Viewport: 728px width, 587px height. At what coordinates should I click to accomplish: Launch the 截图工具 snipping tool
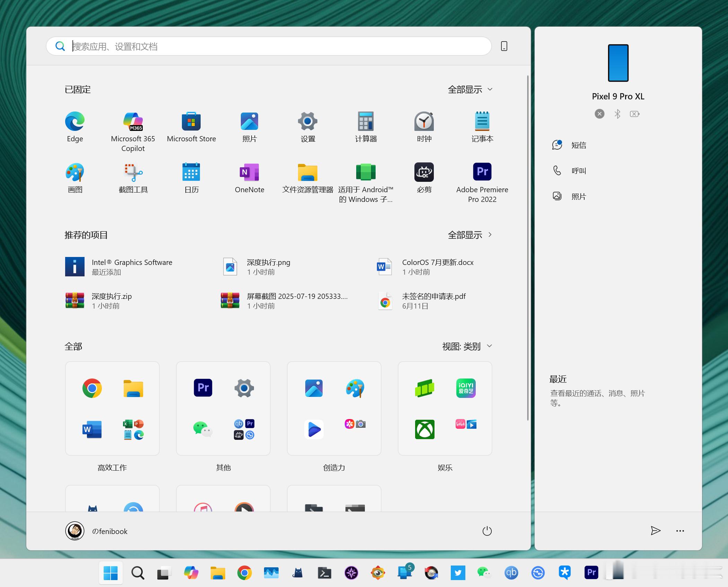click(x=133, y=178)
